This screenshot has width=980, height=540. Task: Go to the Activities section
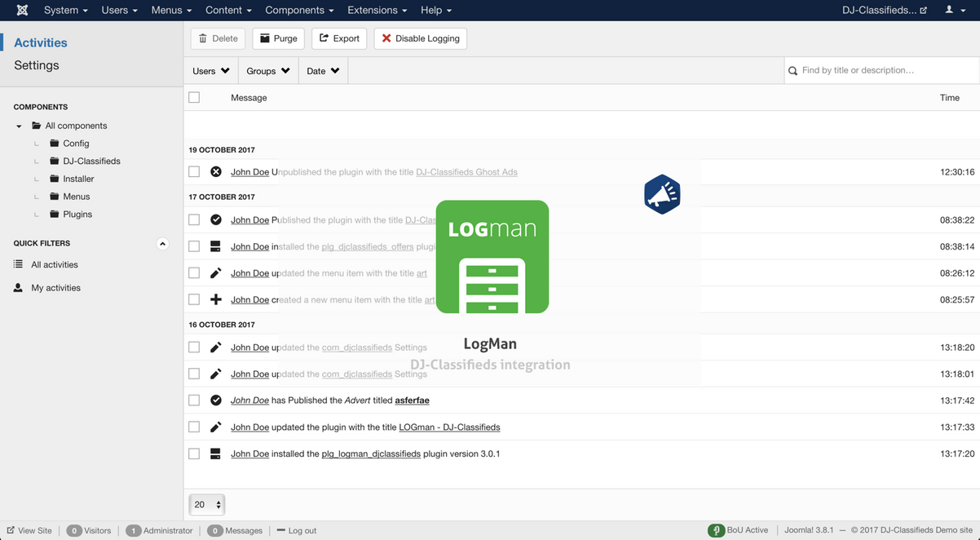[x=41, y=42]
